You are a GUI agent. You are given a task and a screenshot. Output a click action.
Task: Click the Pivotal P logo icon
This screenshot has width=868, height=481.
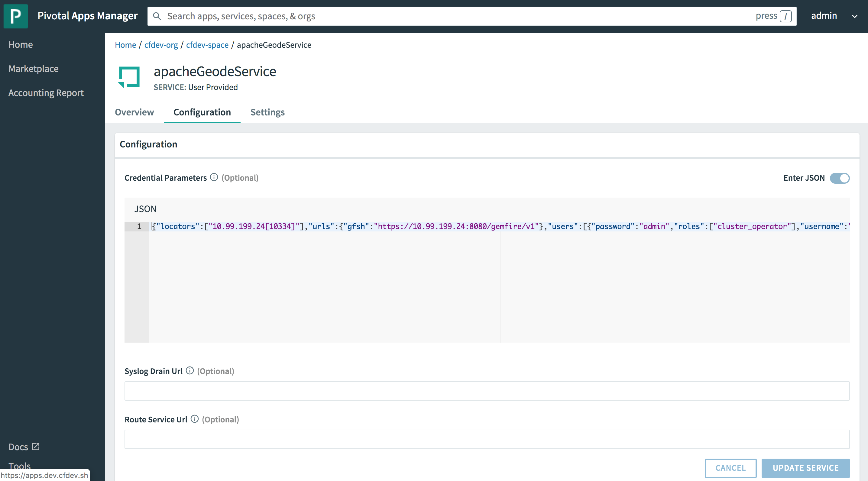click(x=15, y=16)
